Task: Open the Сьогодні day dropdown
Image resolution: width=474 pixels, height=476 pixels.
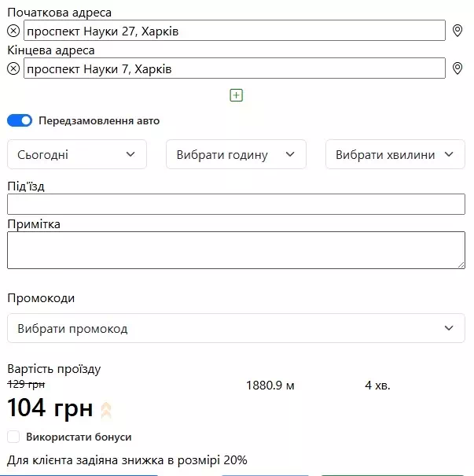Action: pos(77,155)
